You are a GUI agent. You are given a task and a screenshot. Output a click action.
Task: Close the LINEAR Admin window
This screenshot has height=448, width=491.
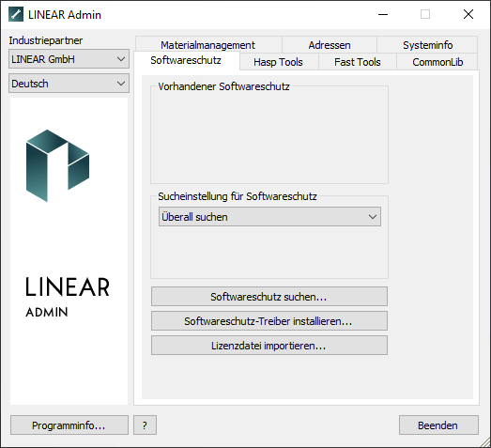[x=468, y=14]
